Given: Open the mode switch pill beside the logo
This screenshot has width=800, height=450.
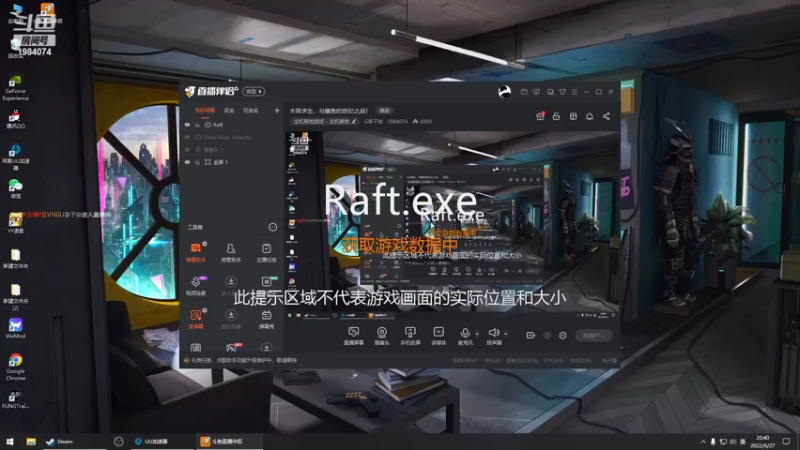Looking at the screenshot, I should 254,91.
